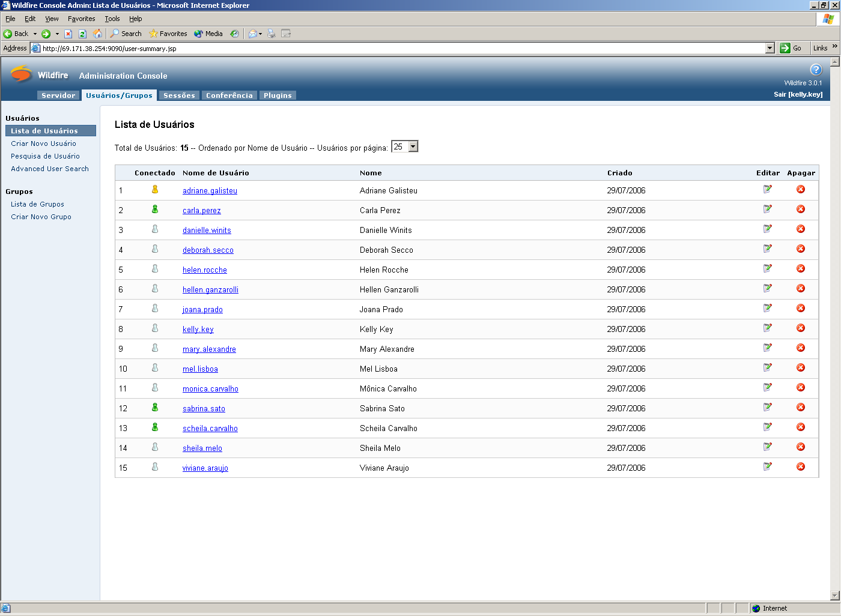
Task: Open the Mail toolbar dropdown
Action: 260,34
